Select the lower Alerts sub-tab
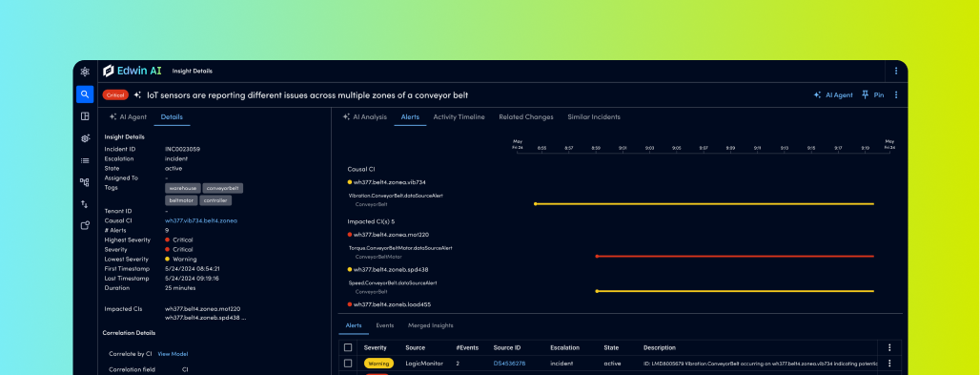Screen dimensions: 980x375 [x=354, y=325]
